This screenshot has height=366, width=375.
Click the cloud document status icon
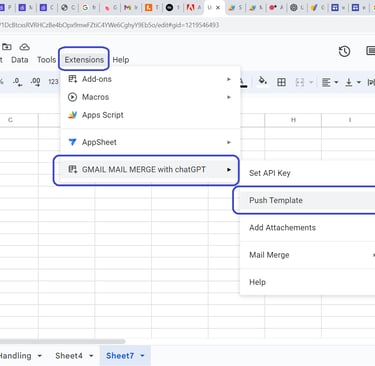click(24, 47)
